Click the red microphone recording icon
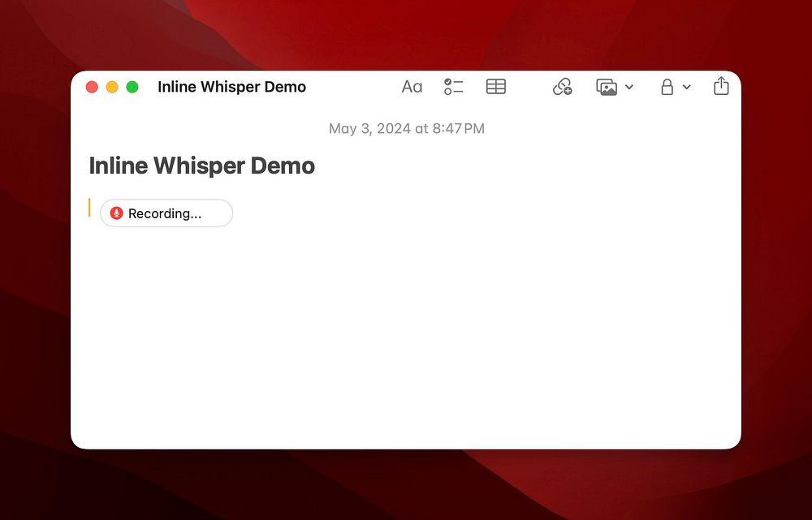The image size is (812, 520). coord(116,213)
